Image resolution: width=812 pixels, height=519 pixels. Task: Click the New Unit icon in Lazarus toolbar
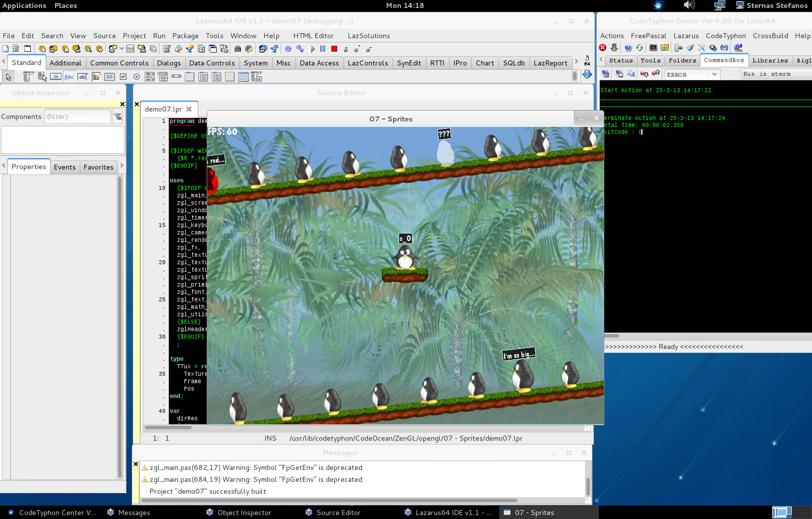point(15,49)
